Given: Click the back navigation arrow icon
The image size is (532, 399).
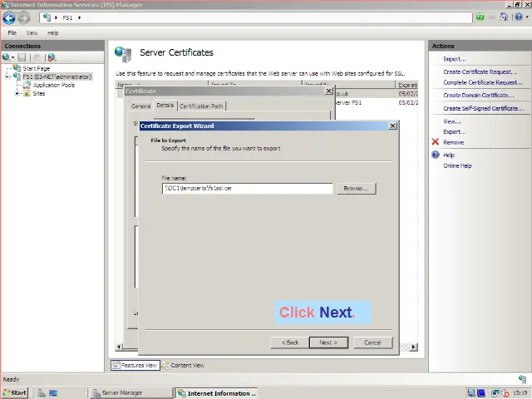Looking at the screenshot, I should pyautogui.click(x=9, y=17).
